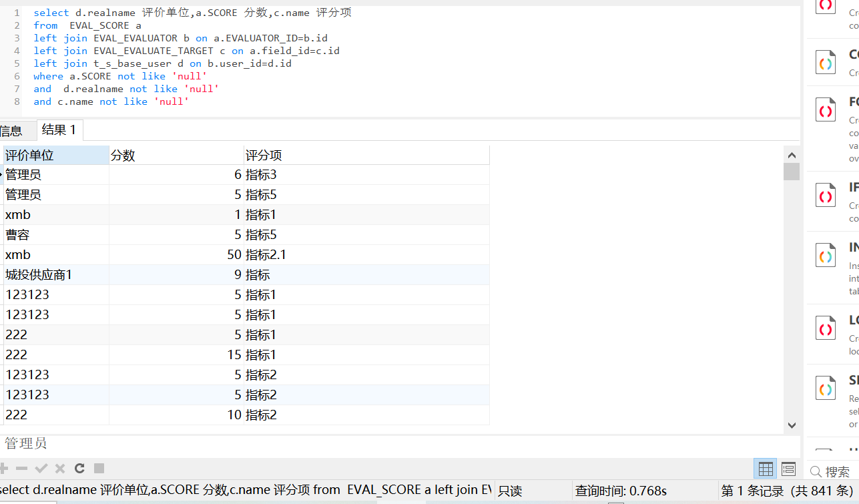Select the 指标 cell in 城投供应商1 row
This screenshot has height=504, width=859.
[x=366, y=275]
